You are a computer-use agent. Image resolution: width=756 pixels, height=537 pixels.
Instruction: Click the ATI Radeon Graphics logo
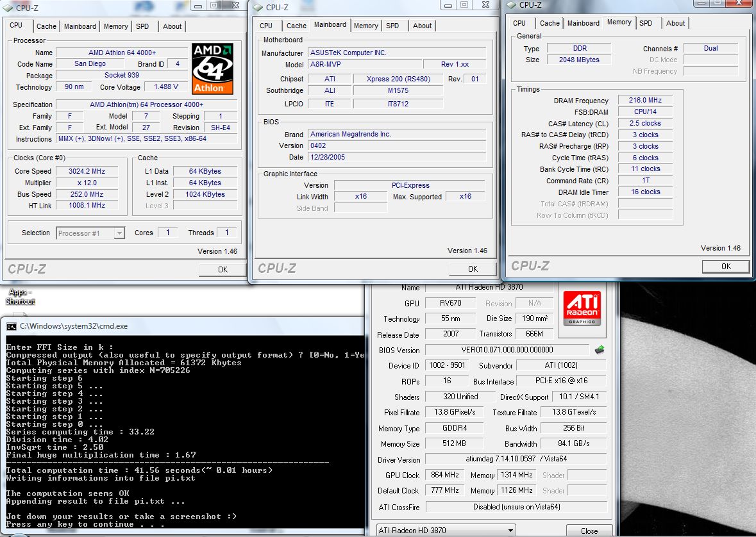pyautogui.click(x=582, y=308)
